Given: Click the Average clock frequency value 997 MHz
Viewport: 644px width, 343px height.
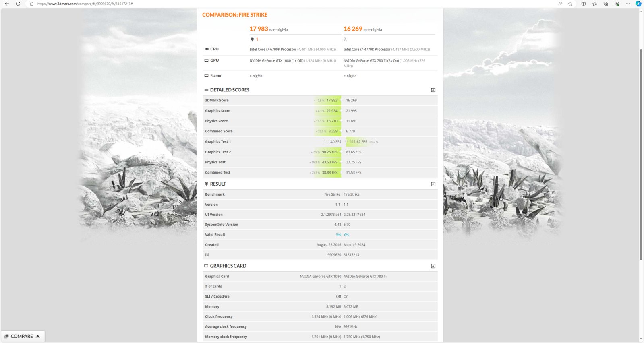Looking at the screenshot, I should (350, 327).
